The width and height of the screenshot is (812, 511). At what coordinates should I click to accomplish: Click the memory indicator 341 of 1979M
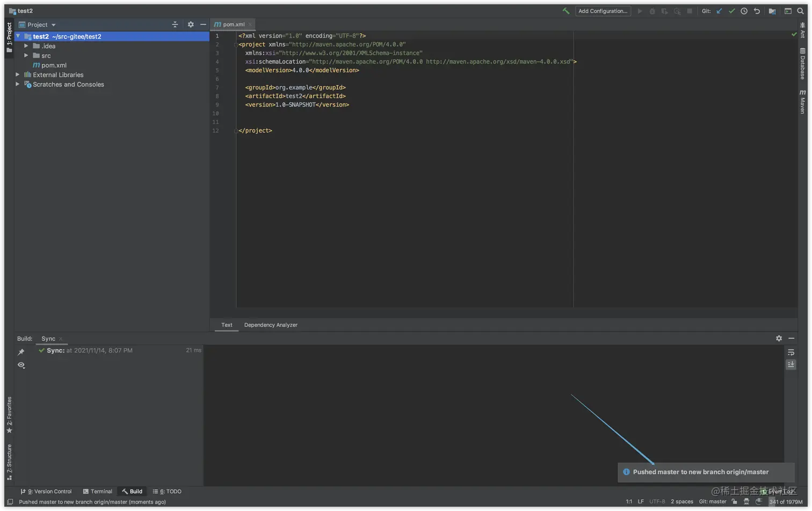(x=786, y=501)
